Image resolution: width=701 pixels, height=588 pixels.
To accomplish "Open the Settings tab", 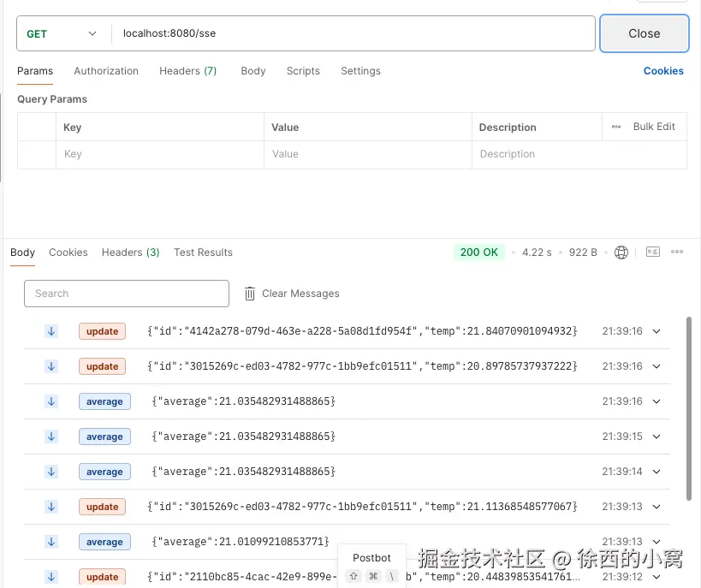I will click(x=360, y=71).
